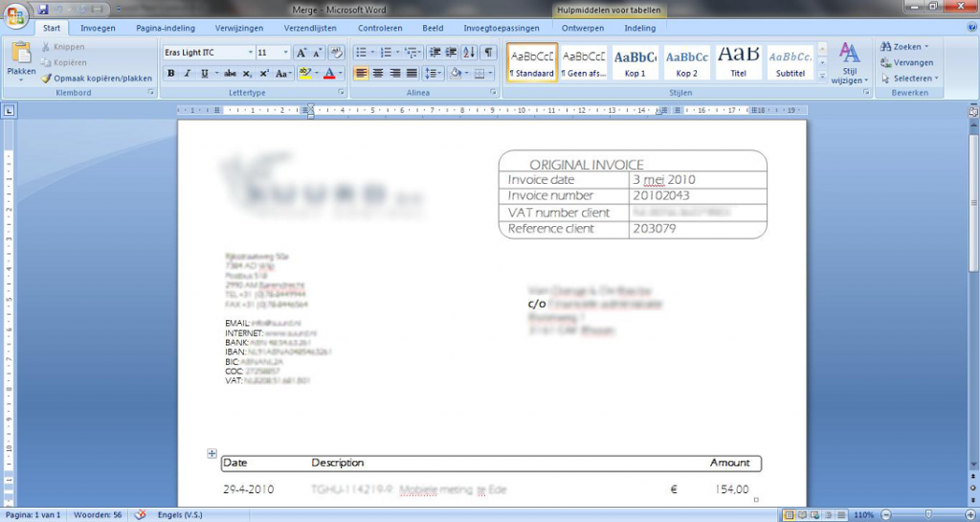Click the text highlight color button
The width and height of the screenshot is (980, 522).
(304, 73)
